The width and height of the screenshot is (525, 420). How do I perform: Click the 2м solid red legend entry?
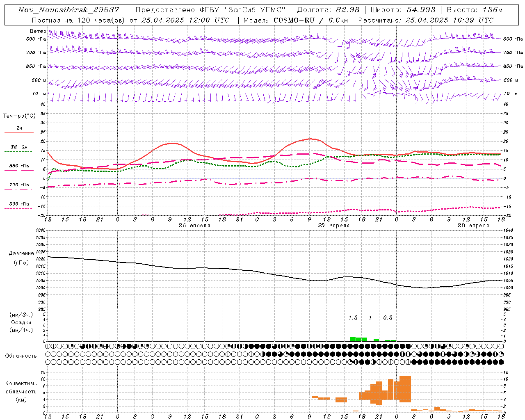19,130
